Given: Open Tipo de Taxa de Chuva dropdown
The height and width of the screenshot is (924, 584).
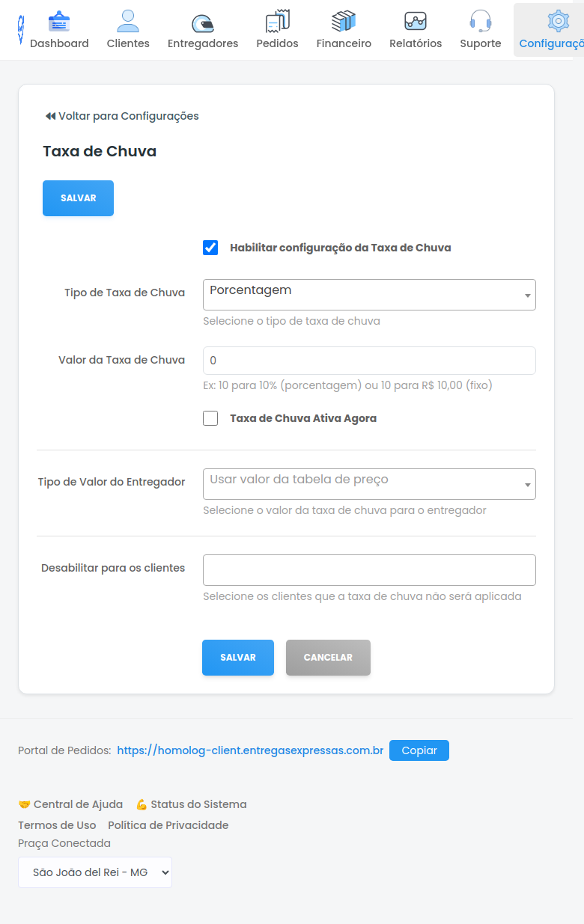Looking at the screenshot, I should point(369,295).
